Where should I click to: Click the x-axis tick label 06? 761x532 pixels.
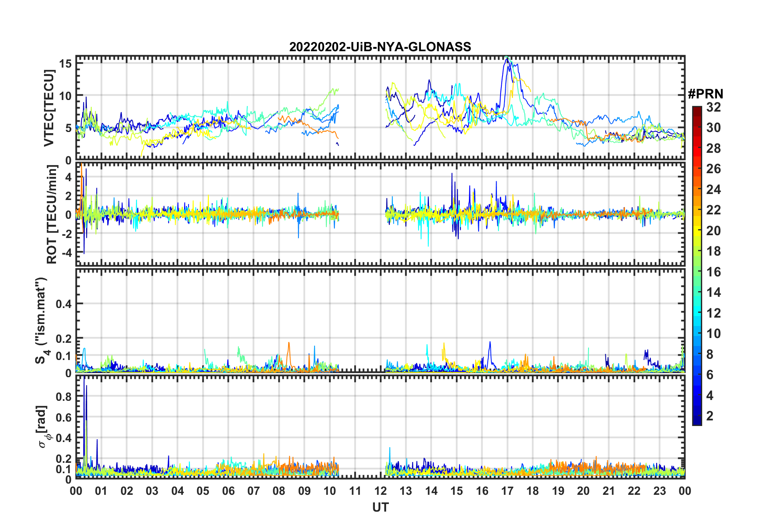coord(228,491)
